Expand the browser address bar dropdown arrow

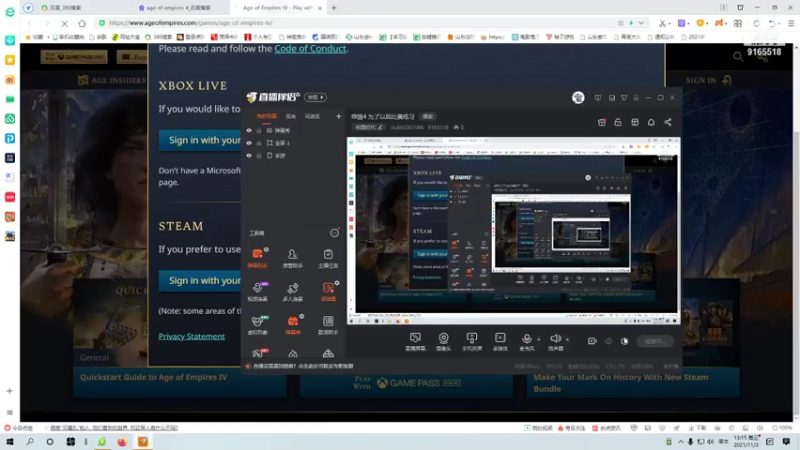coord(641,23)
